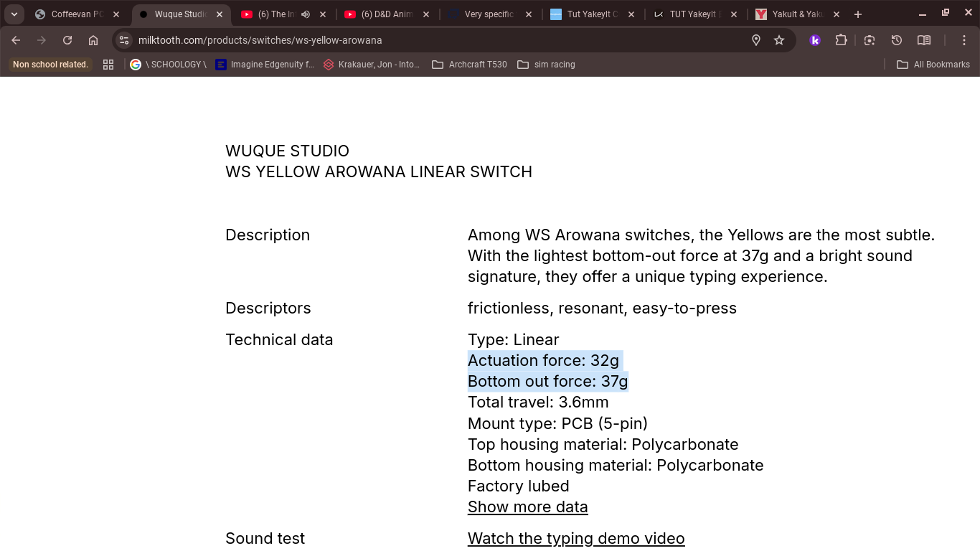The width and height of the screenshot is (980, 551).
Task: Expand the Archcraft T530 bookmark folder
Action: tap(469, 65)
